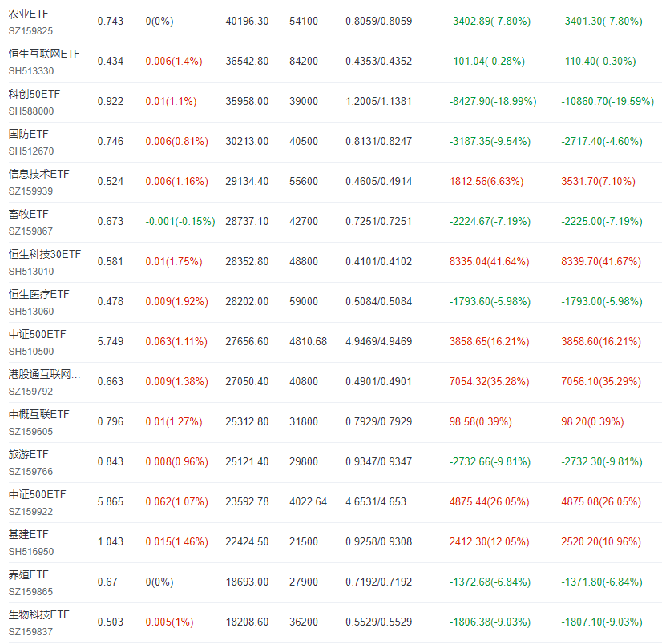Click 中证500ETF name above SH510500
Screen dimensions: 662x644
tap(37, 335)
